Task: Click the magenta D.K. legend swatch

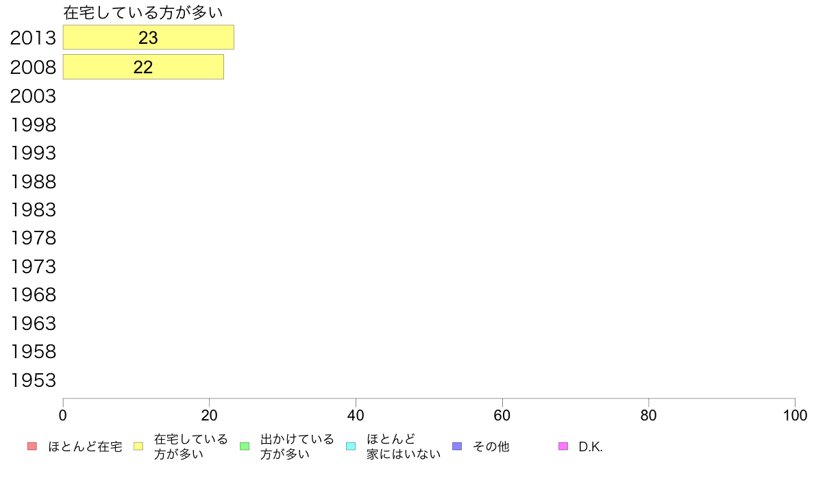Action: click(x=563, y=446)
